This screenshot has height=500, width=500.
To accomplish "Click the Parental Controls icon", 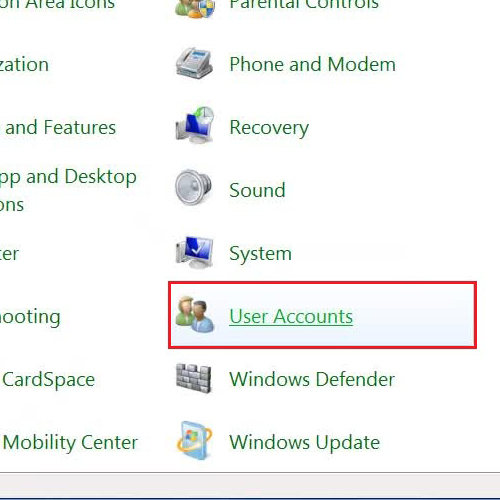I will tap(195, 8).
